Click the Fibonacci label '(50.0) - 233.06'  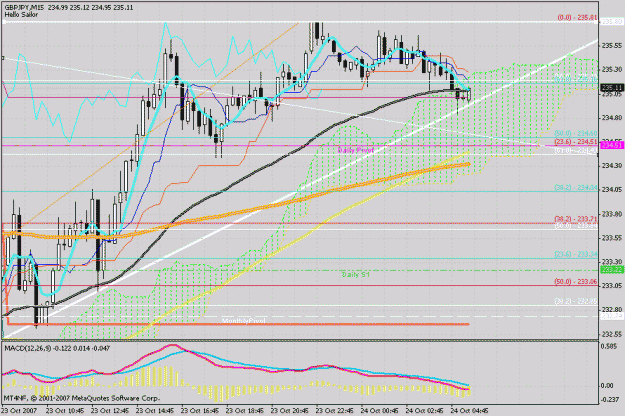pyautogui.click(x=576, y=282)
